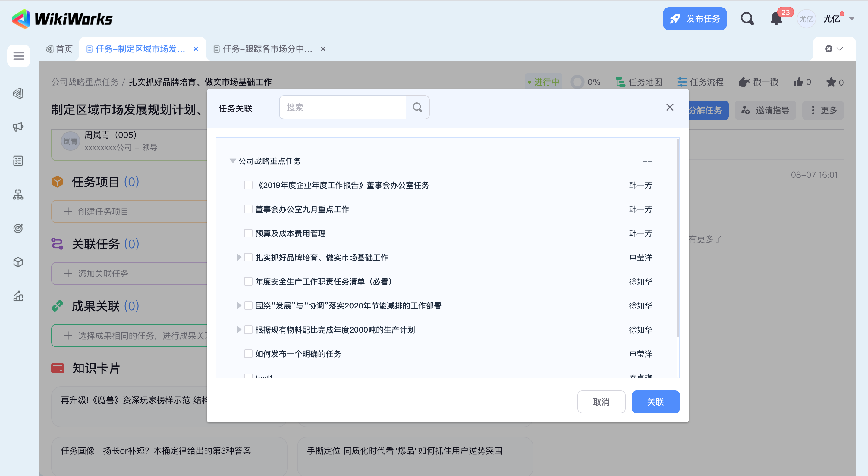Viewport: 868px width, 476px height.
Task: Focus the 搜索 input field
Action: (x=342, y=108)
